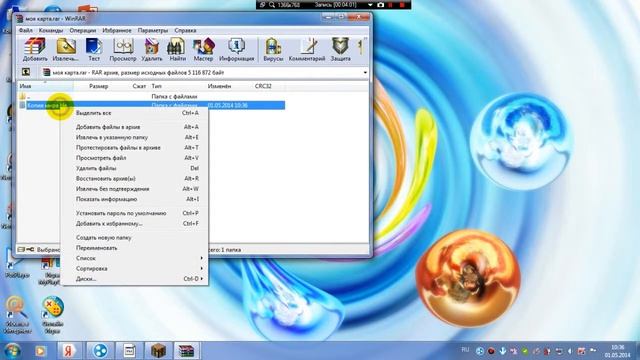Click the status bar drive/key icon
The image size is (640, 360).
pyautogui.click(x=26, y=249)
